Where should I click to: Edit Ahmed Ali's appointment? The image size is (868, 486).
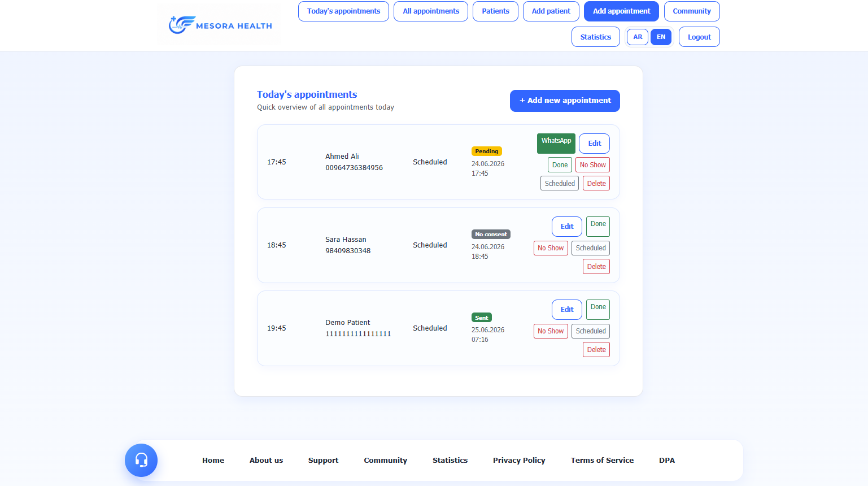(594, 144)
